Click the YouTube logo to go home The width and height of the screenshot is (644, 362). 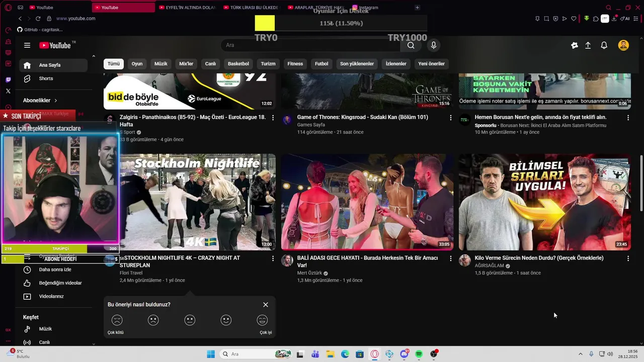[55, 45]
